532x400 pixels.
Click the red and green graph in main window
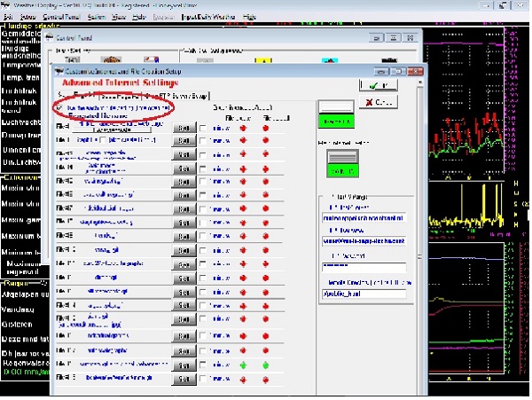click(466, 137)
